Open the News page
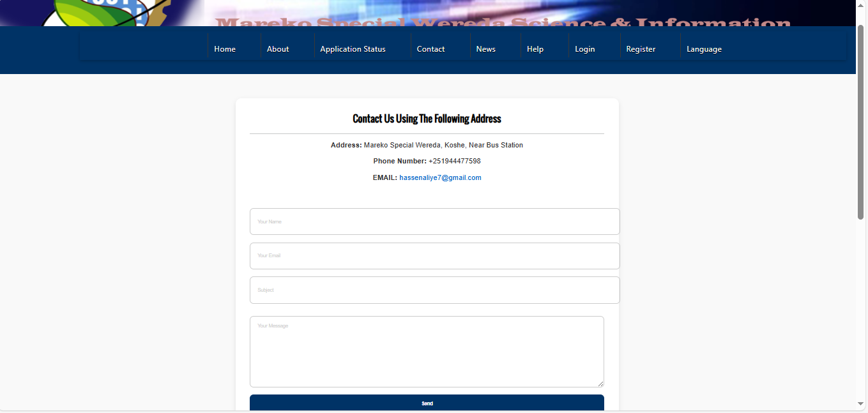 tap(485, 49)
